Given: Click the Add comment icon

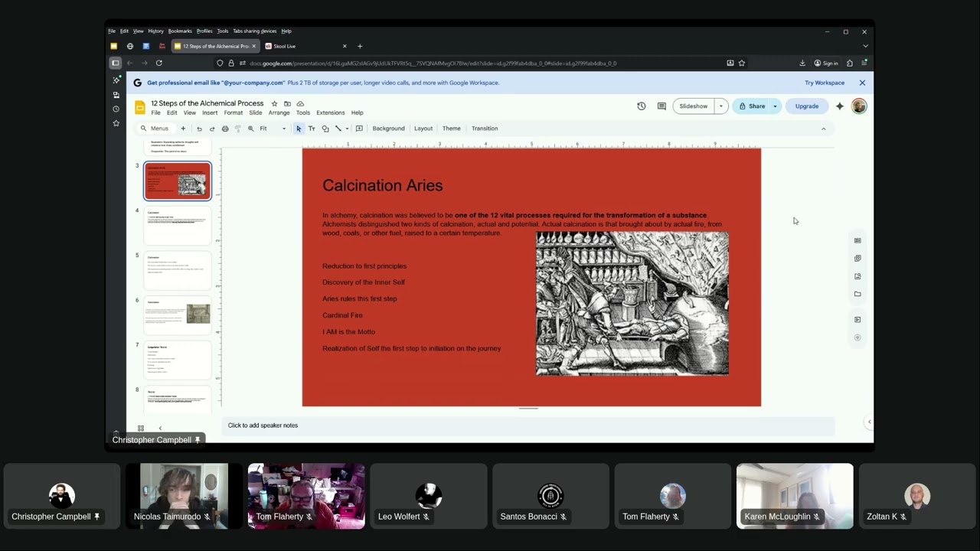Looking at the screenshot, I should 359,129.
